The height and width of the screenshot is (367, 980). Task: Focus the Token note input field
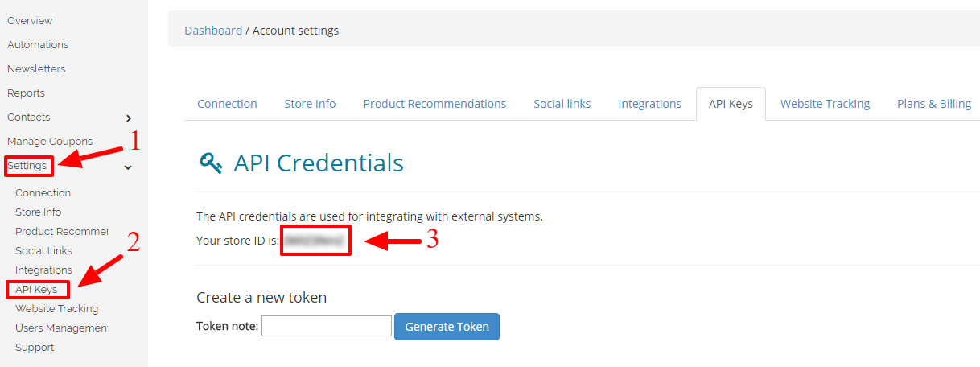click(327, 326)
